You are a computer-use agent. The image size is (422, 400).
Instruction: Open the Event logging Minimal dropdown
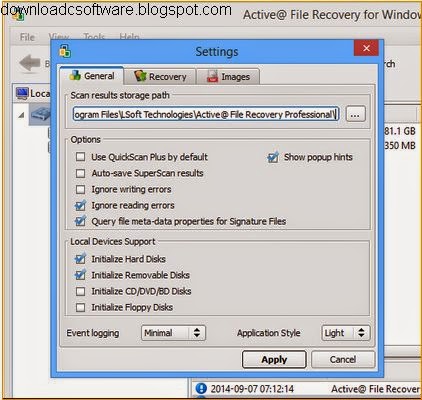[173, 333]
